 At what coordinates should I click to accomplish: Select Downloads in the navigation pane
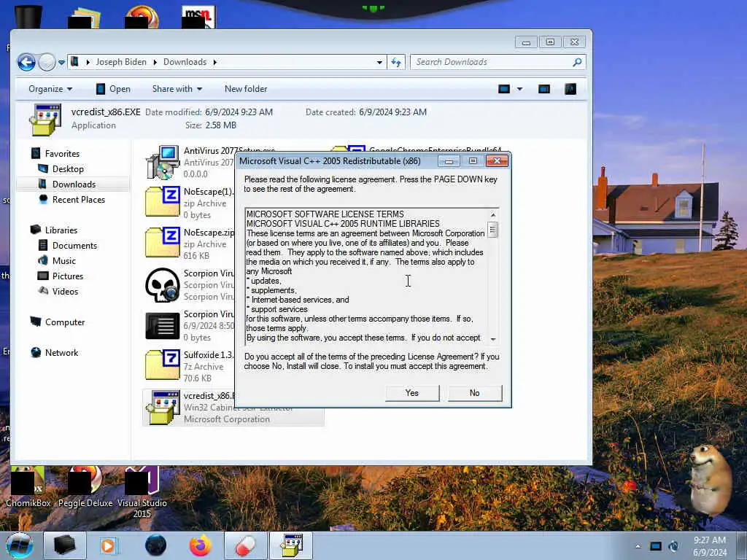coord(74,184)
